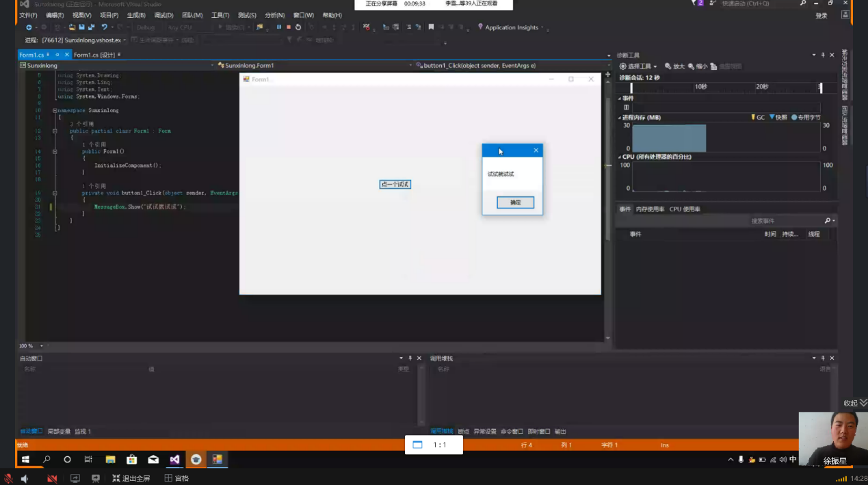868x485 pixels.
Task: Click the 点一个试试 button on Form1
Action: [395, 185]
